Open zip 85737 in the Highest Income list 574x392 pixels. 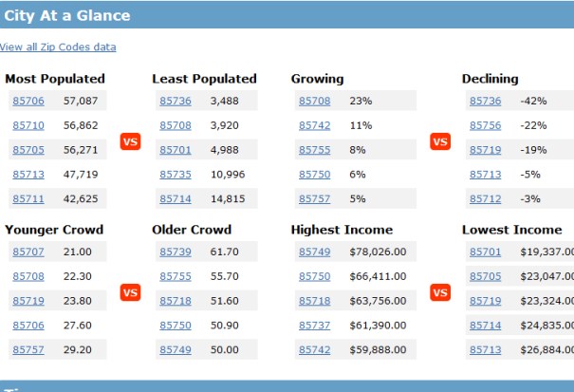point(314,326)
